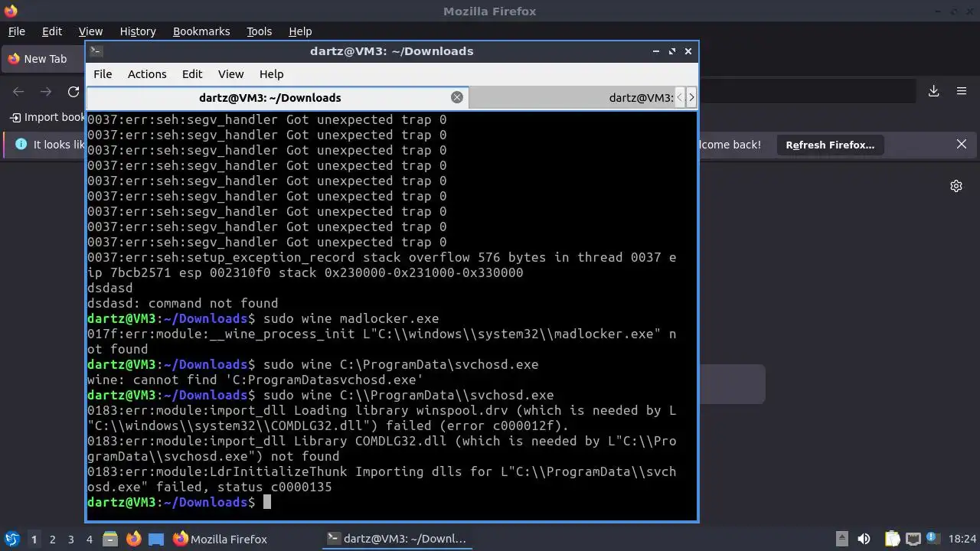Open Firefox File menu
This screenshot has height=551, width=980.
point(17,31)
